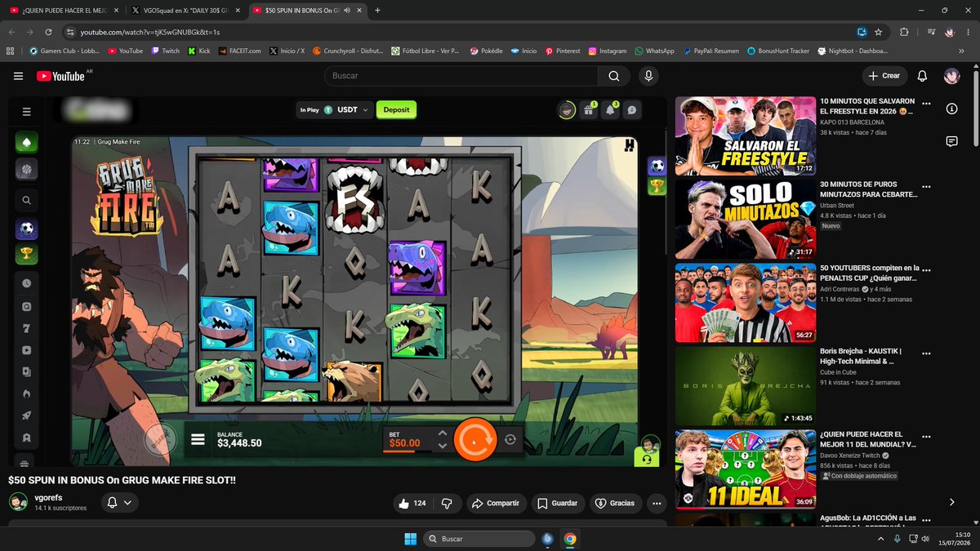Open WhatsApp bookmark
The image size is (980, 551).
[x=654, y=51]
